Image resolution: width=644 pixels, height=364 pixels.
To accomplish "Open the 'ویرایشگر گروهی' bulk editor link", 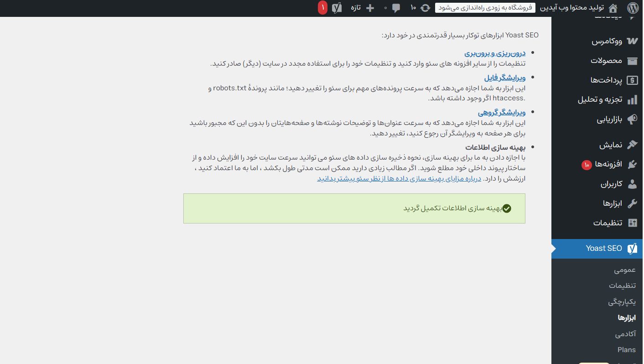I will 502,112.
